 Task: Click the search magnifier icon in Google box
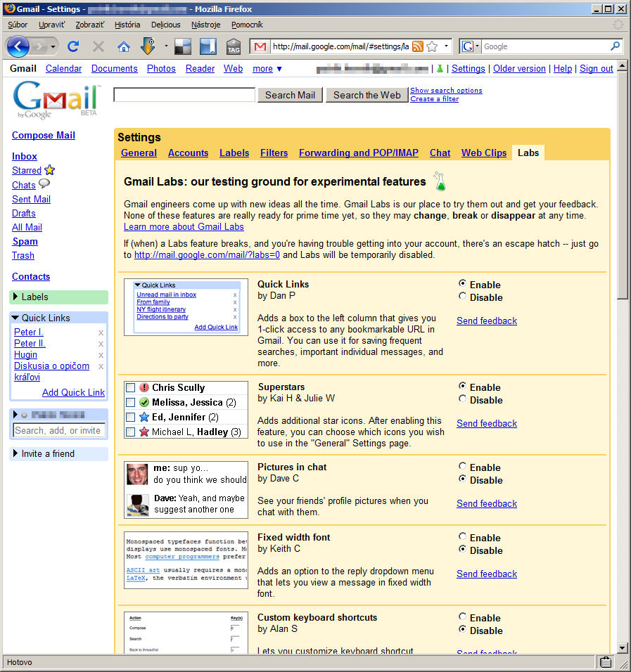(x=615, y=46)
